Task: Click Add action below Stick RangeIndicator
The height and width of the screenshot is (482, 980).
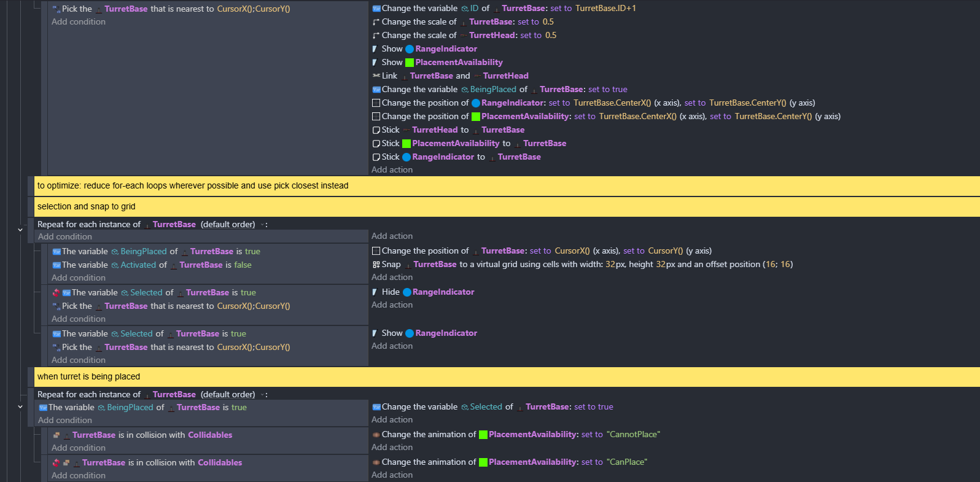Action: click(392, 170)
